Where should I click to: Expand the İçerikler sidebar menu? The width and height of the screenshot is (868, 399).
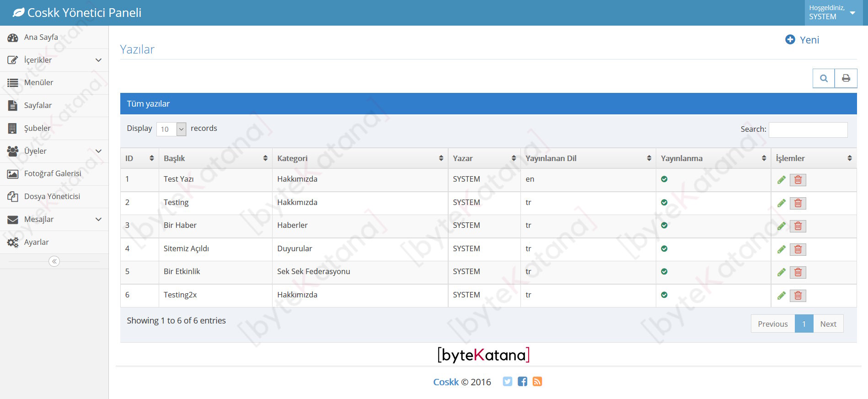pos(54,60)
